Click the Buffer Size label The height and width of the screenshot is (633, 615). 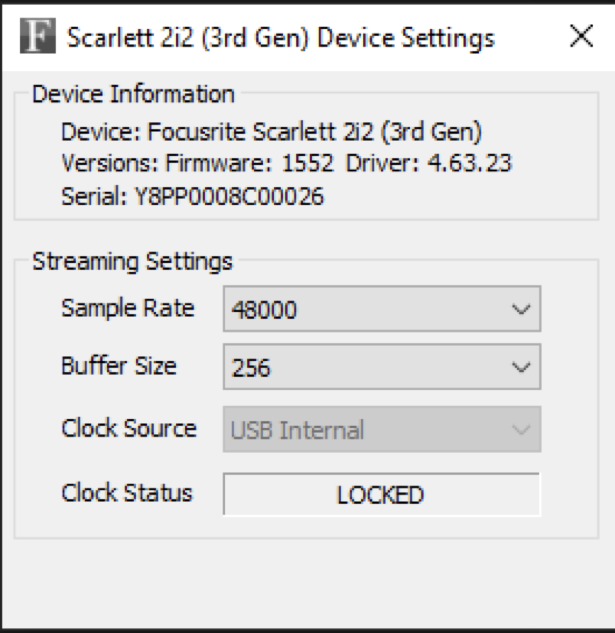click(x=119, y=366)
